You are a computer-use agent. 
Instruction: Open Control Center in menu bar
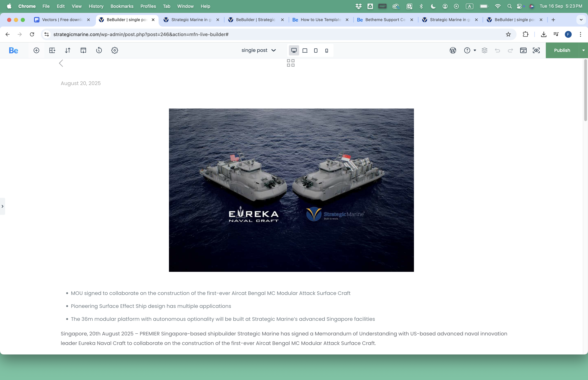[x=519, y=6]
